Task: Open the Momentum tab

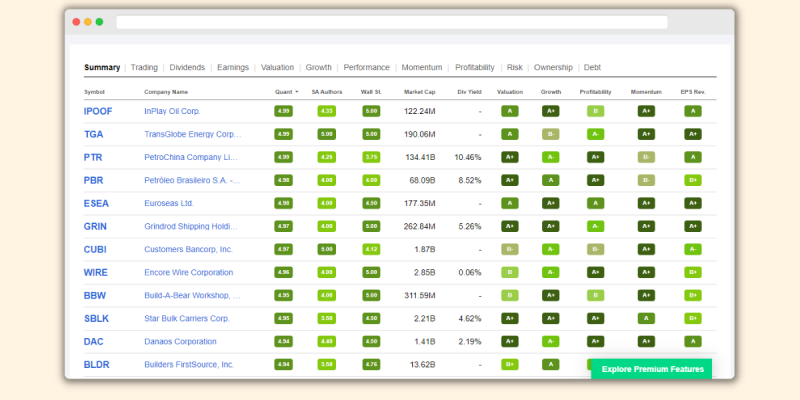Action: (x=422, y=67)
